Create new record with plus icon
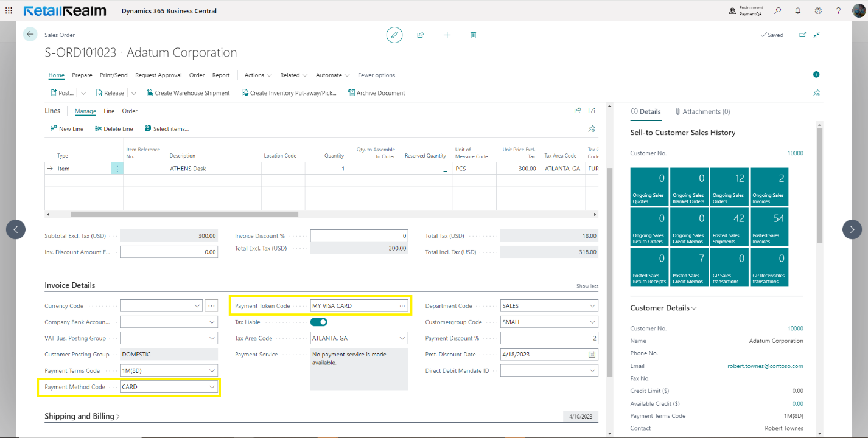 click(447, 35)
